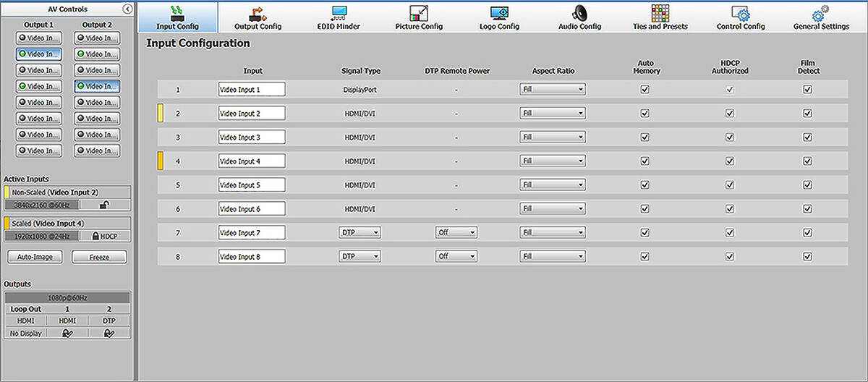This screenshot has height=382, width=868.
Task: Open Aspect Ratio dropdown for Video Input 1
Action: click(x=553, y=90)
